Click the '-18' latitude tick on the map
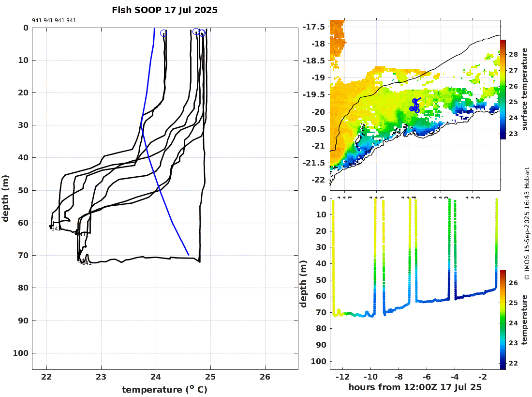The height and width of the screenshot is (397, 532). click(318, 44)
